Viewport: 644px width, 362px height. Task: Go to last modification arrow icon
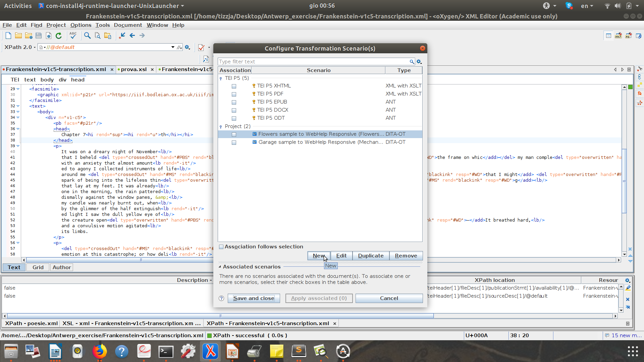pyautogui.click(x=122, y=36)
